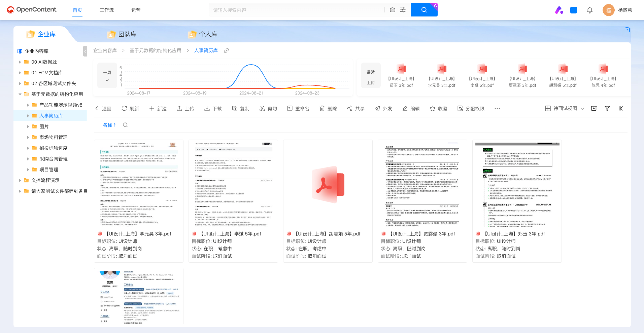Open the notifications bell
The height and width of the screenshot is (333, 644).
point(590,10)
